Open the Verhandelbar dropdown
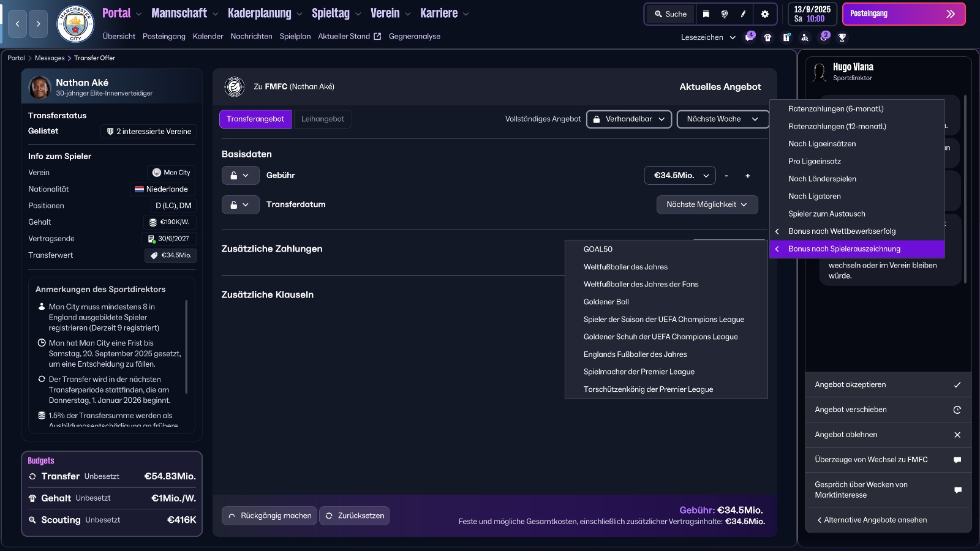The height and width of the screenshot is (551, 980). pos(629,119)
